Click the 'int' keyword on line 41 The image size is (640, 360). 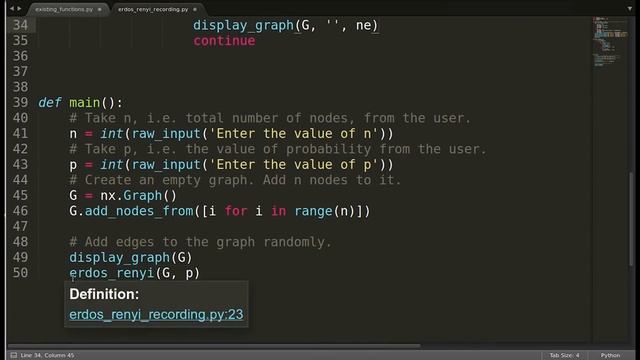[112, 133]
